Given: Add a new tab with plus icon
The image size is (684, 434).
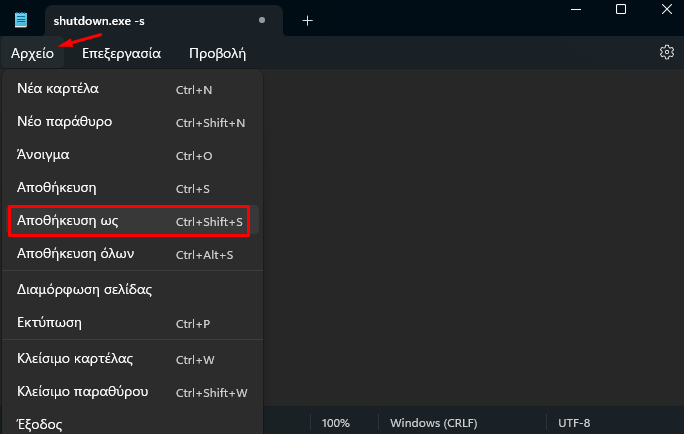Looking at the screenshot, I should [308, 21].
